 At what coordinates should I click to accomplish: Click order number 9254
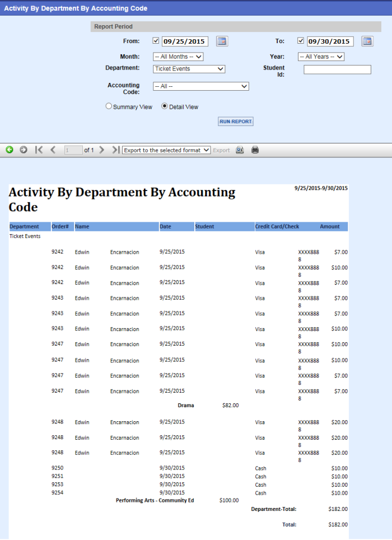click(58, 493)
